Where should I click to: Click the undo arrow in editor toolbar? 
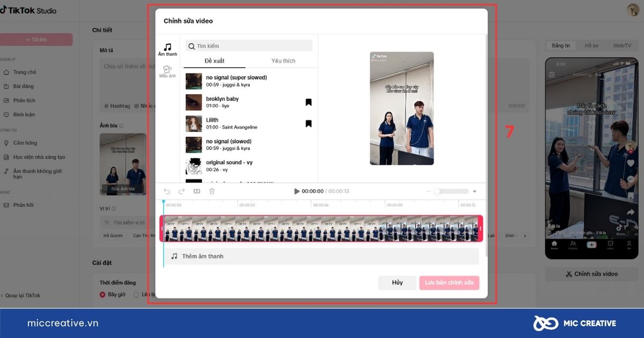pos(167,191)
